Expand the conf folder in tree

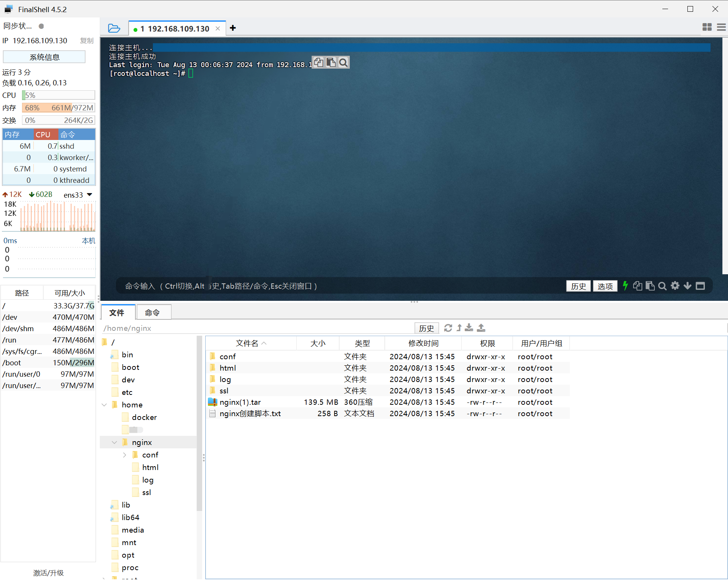(124, 455)
